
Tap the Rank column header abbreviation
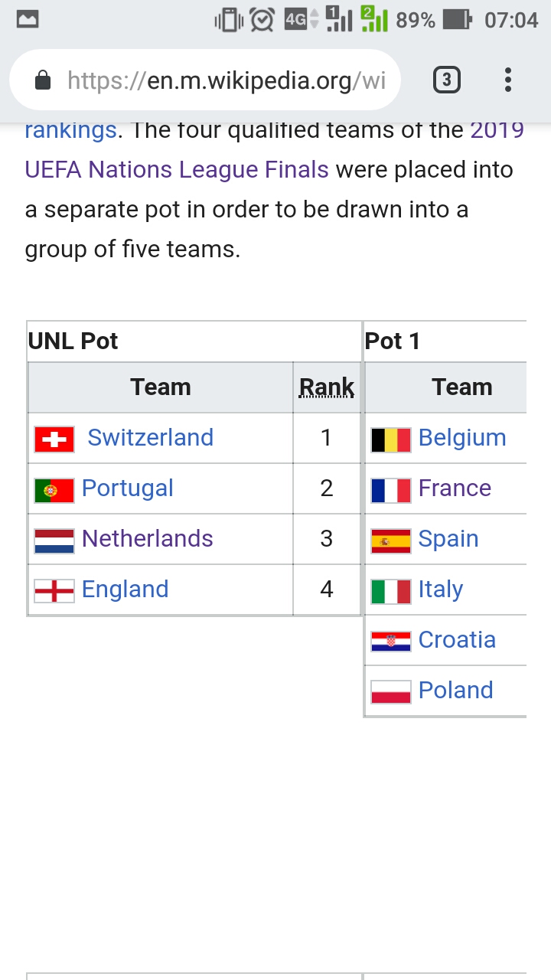pyautogui.click(x=327, y=387)
